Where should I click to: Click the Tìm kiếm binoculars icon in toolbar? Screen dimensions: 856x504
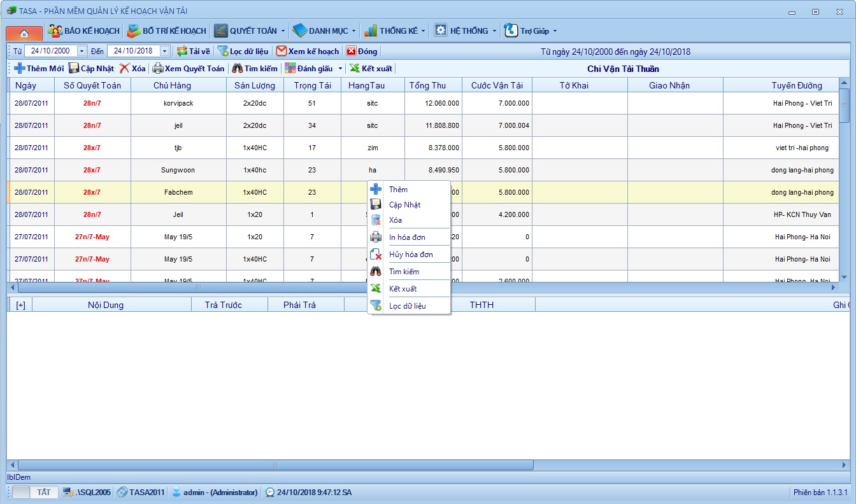point(238,69)
